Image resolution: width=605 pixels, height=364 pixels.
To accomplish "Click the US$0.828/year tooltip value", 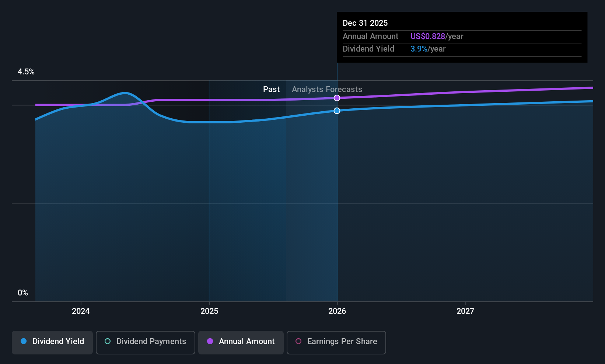I will (x=437, y=36).
